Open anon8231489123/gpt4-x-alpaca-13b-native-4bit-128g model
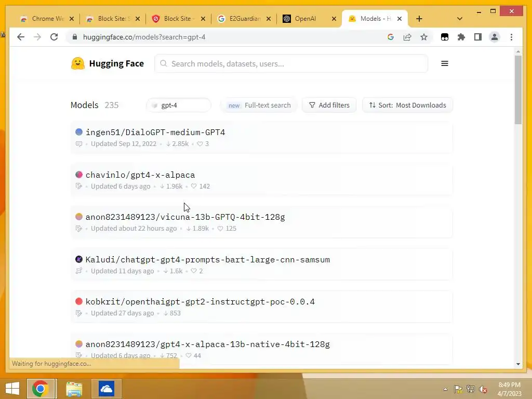This screenshot has width=532, height=399. [x=208, y=344]
